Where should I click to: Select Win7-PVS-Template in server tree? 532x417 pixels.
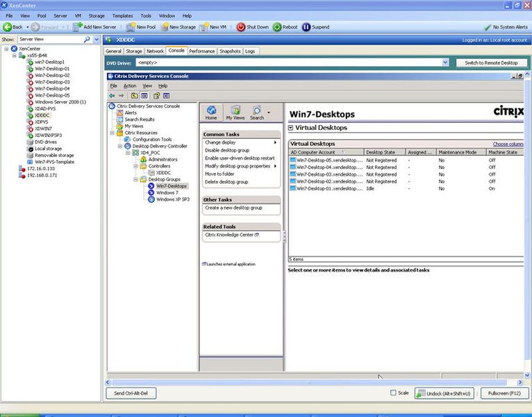54,162
